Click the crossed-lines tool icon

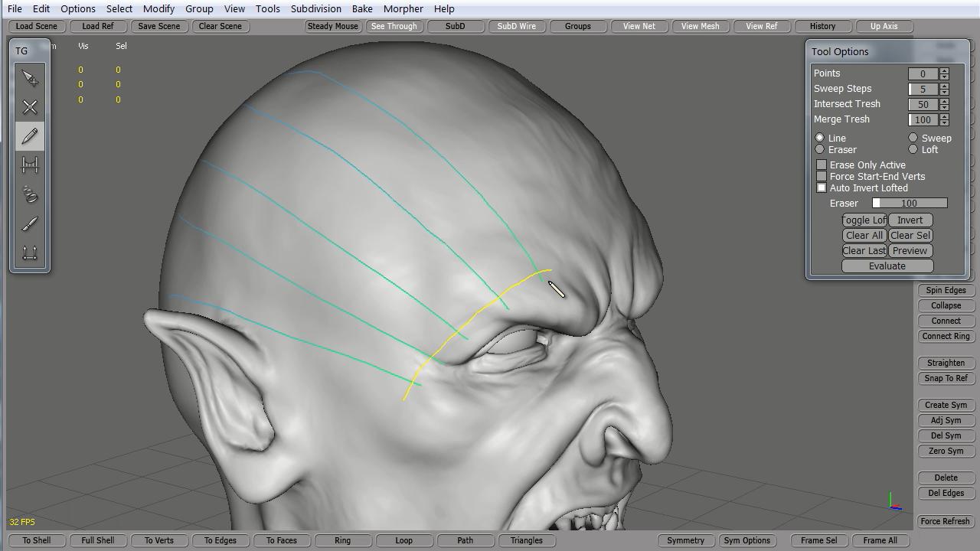pos(30,108)
